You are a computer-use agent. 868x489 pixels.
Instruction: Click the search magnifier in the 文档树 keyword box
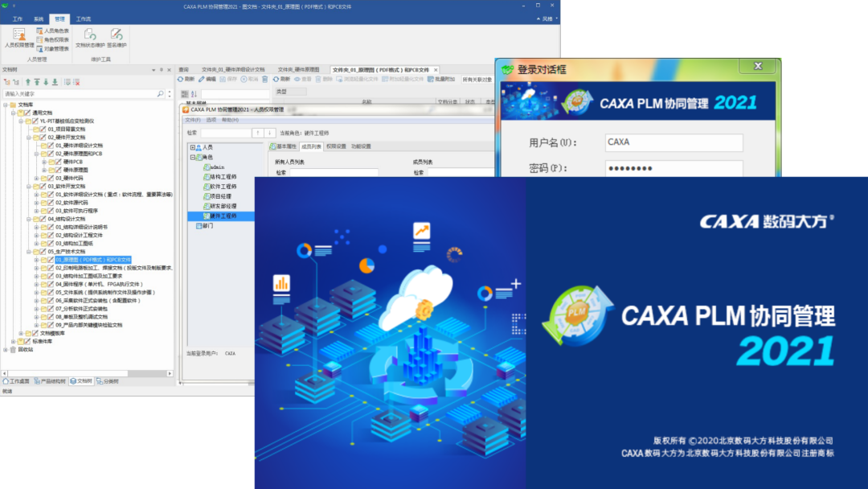coord(161,94)
